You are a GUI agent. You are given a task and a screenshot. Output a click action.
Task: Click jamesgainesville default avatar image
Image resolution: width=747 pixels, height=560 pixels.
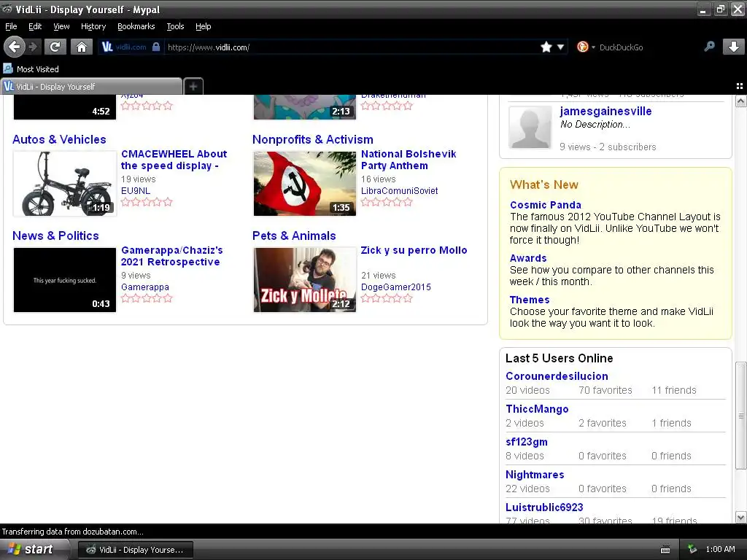point(530,127)
